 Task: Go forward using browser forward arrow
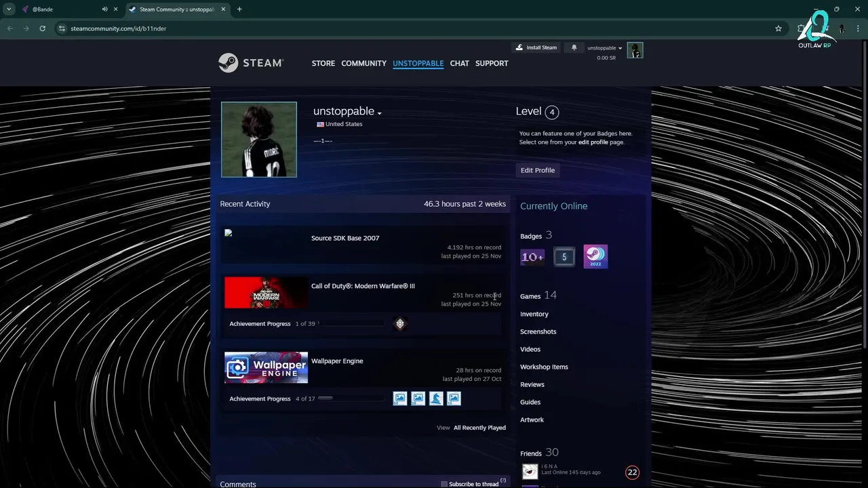pos(26,28)
